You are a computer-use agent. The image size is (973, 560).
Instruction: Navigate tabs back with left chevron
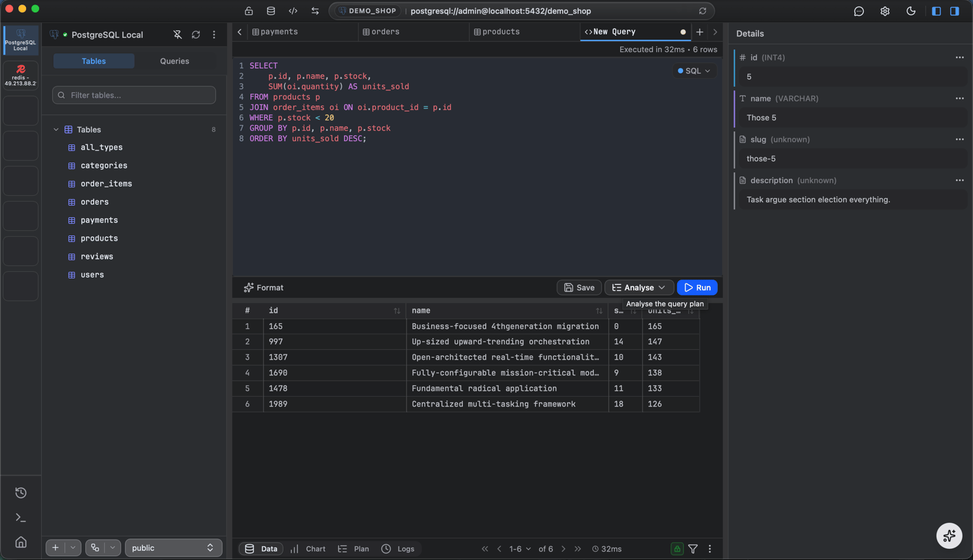(239, 32)
